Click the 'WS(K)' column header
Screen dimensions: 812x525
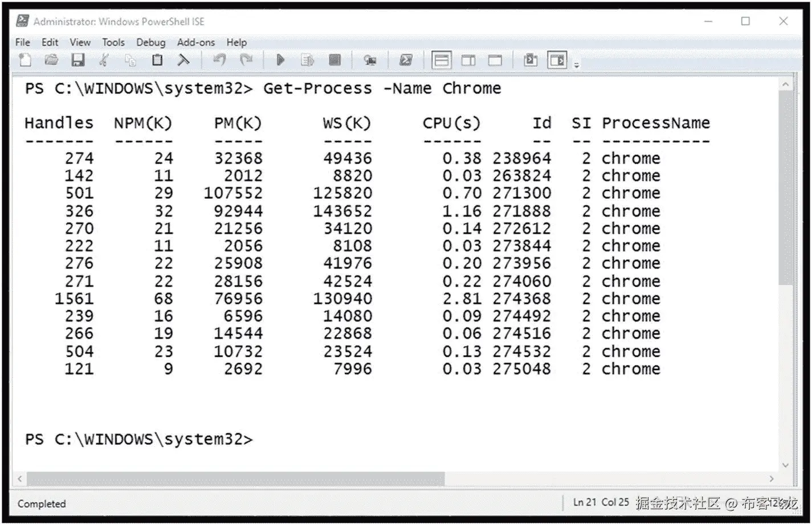pos(347,123)
